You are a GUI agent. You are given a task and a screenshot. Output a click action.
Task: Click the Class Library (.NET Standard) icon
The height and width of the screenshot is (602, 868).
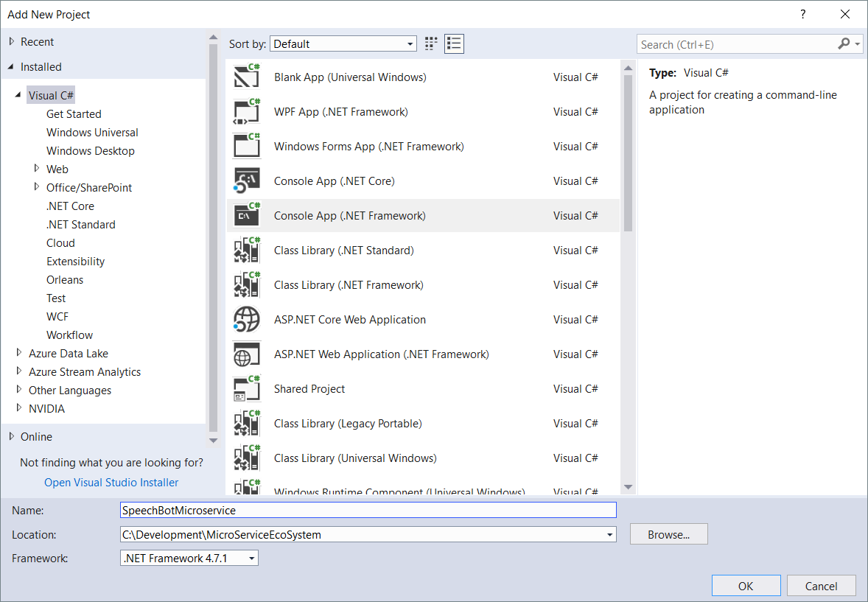[x=246, y=250]
